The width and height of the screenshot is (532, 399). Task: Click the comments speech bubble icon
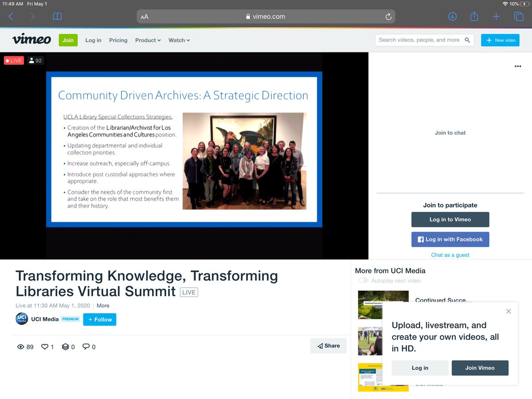[x=86, y=347]
